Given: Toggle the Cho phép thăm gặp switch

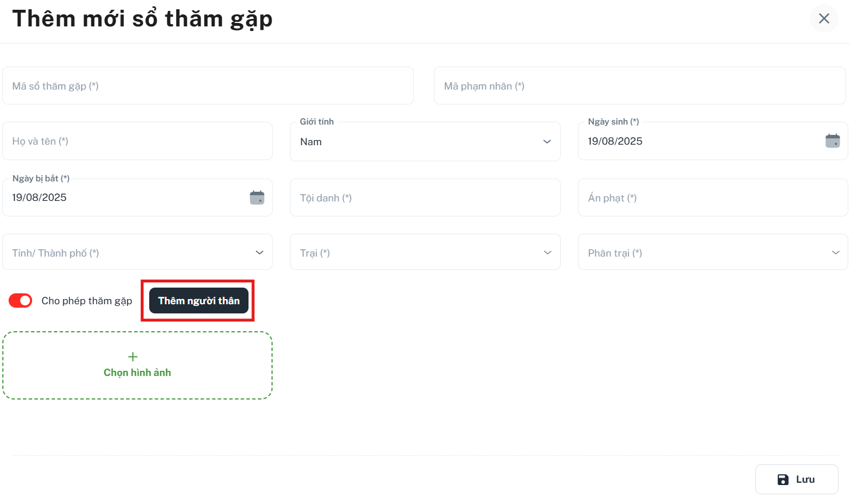Looking at the screenshot, I should click(21, 301).
